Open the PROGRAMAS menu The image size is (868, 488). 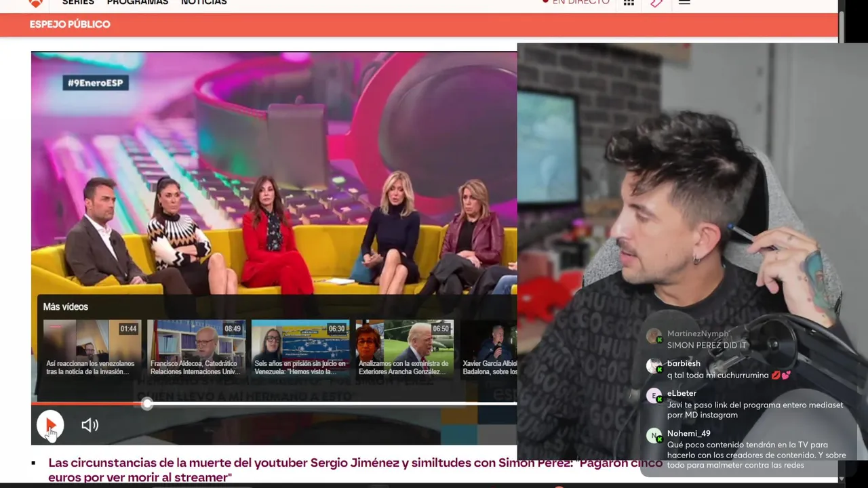138,3
